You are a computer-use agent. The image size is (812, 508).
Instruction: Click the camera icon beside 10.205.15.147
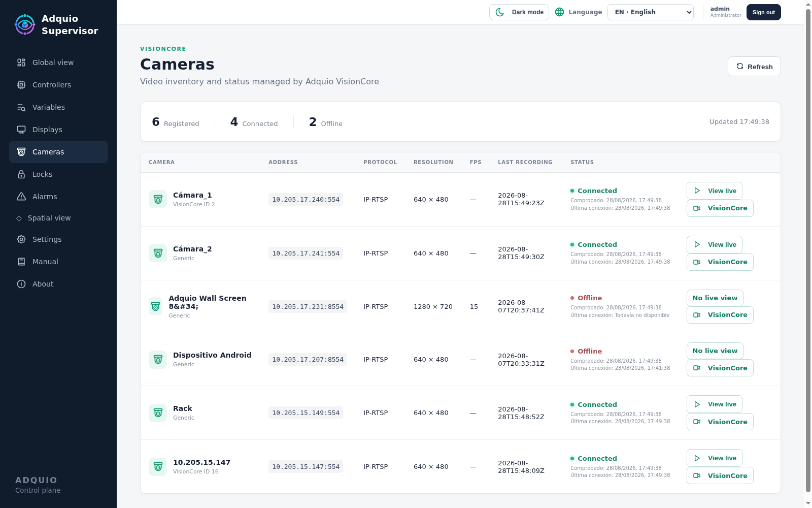click(158, 467)
